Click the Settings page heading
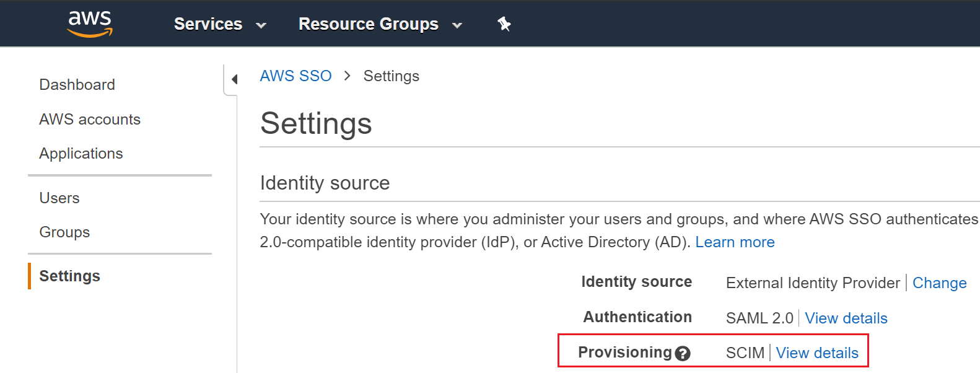This screenshot has width=980, height=373. coord(316,123)
